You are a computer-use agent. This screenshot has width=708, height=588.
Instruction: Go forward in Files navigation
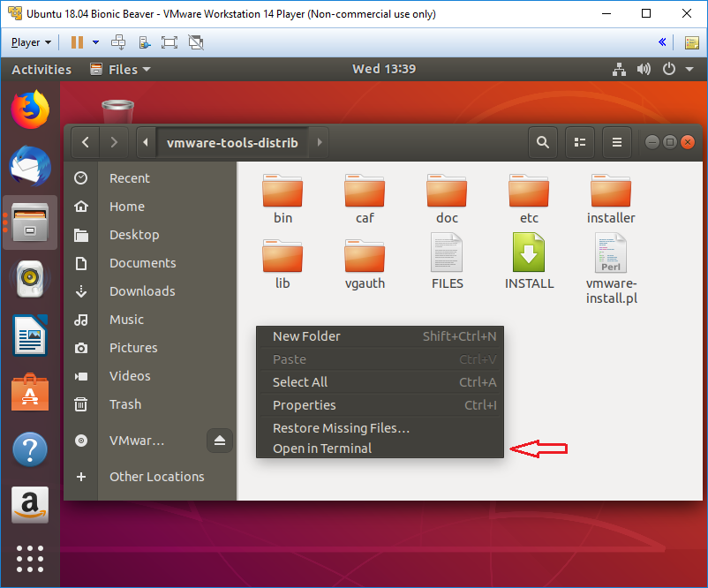point(114,143)
